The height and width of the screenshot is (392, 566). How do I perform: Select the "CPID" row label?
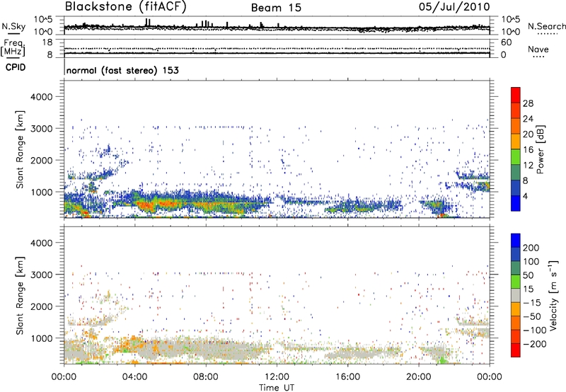coord(16,67)
